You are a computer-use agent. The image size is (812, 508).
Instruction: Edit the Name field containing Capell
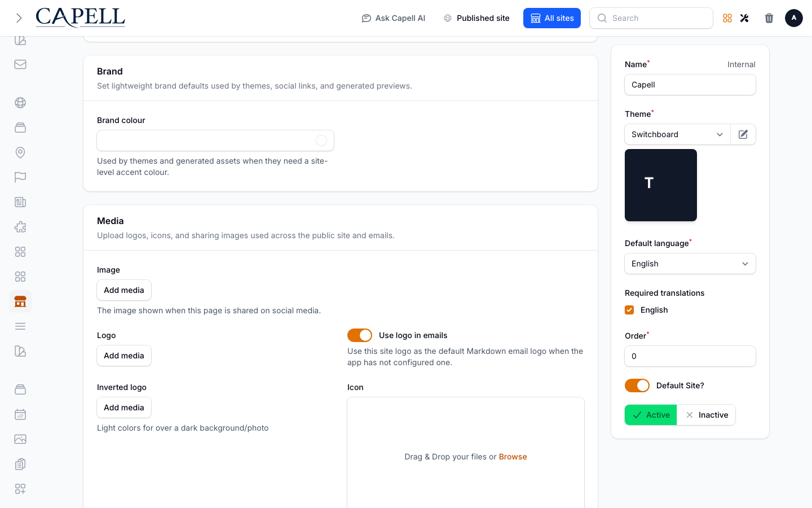[690, 85]
